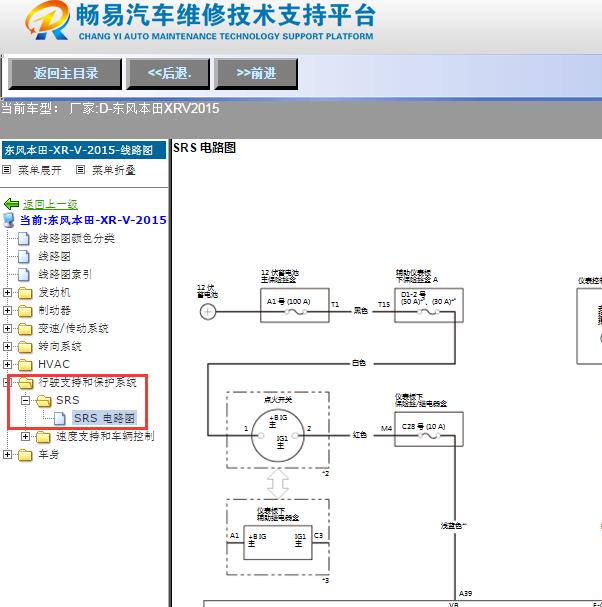Viewport: 602px width, 607px height.
Task: Select the 车身 tree label
Action: tap(49, 454)
